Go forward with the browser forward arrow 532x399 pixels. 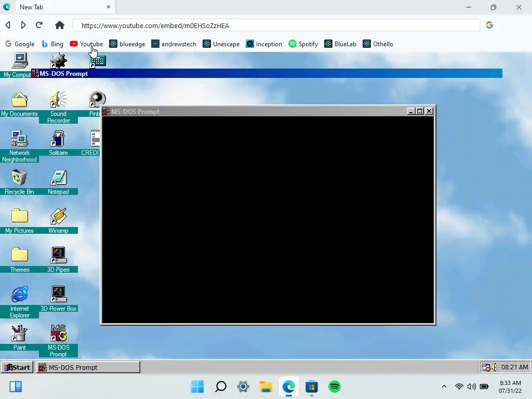click(x=23, y=25)
